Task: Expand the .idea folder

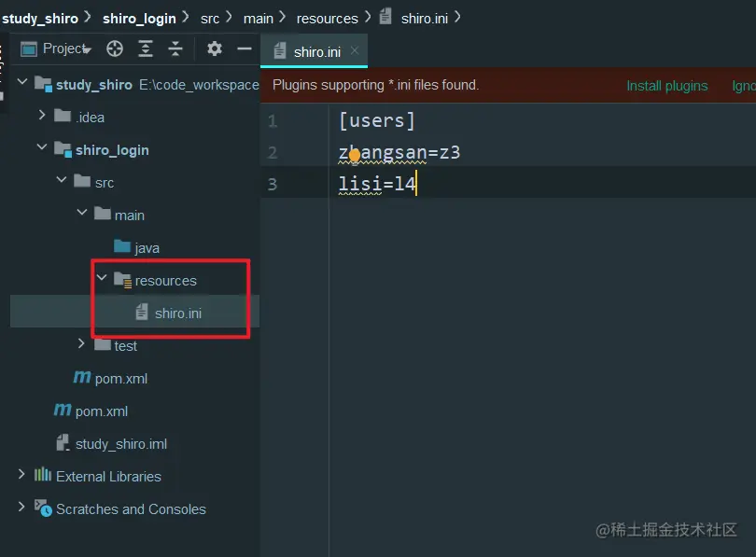Action: pyautogui.click(x=42, y=115)
